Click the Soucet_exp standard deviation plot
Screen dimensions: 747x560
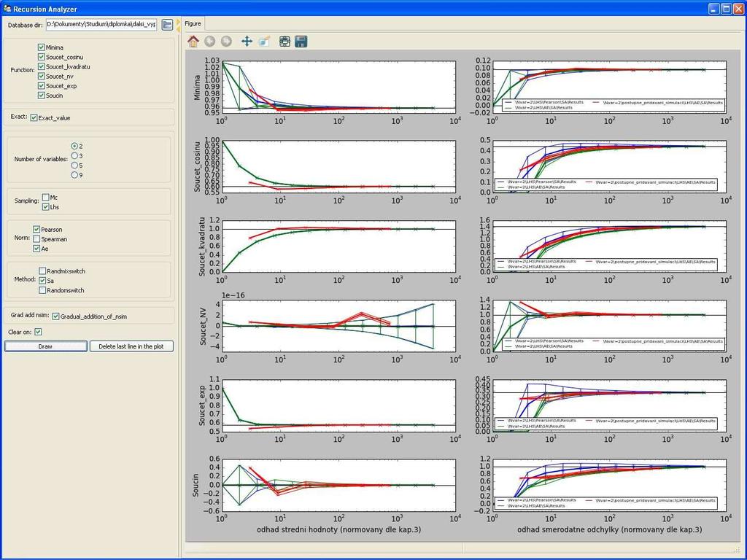coord(609,405)
